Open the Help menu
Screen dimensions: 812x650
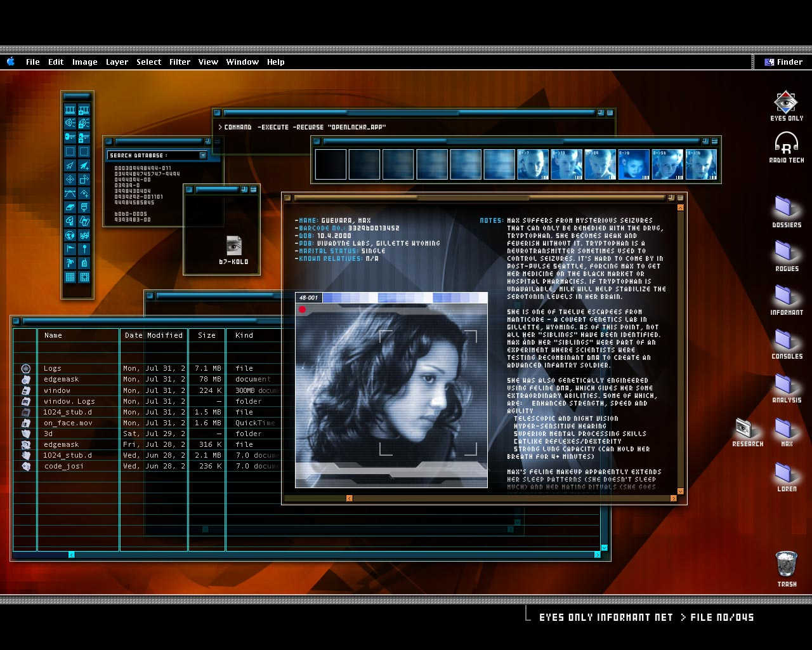pos(275,62)
